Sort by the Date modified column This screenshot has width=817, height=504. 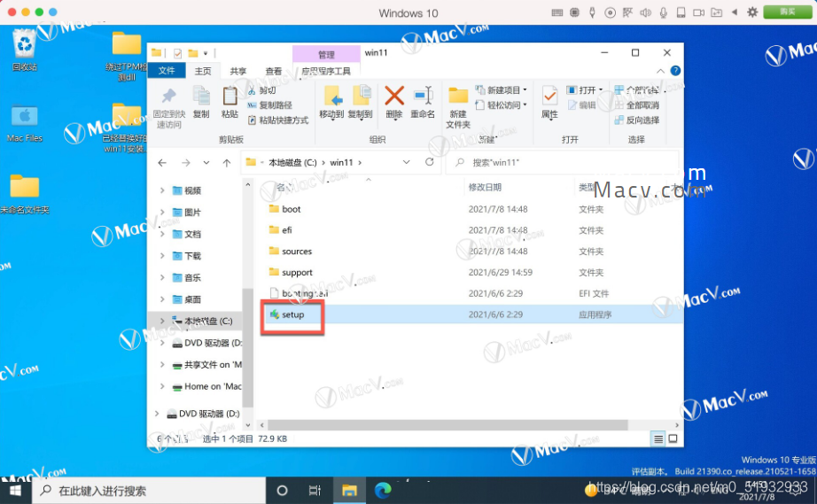coord(485,188)
